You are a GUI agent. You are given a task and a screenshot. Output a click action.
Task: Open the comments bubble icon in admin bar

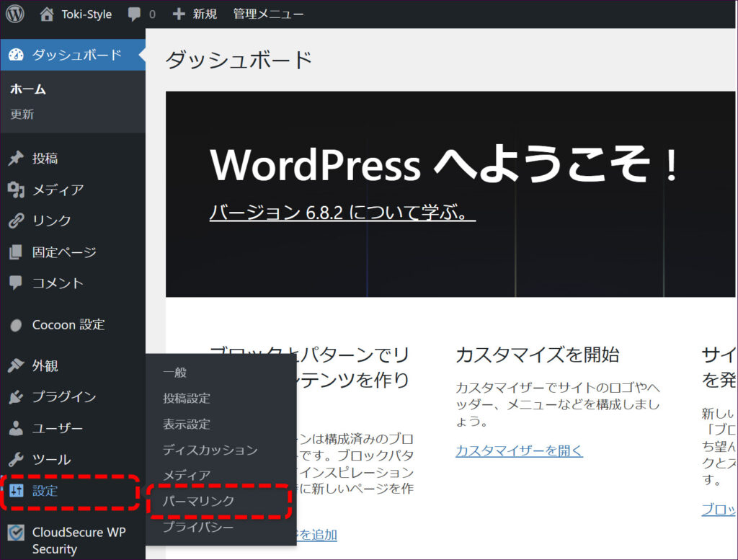[x=134, y=14]
